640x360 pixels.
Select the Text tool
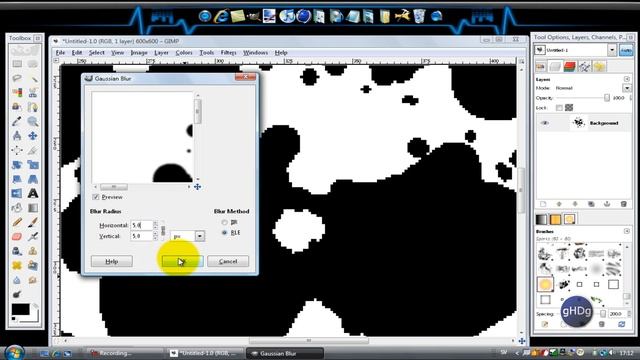pos(33,193)
